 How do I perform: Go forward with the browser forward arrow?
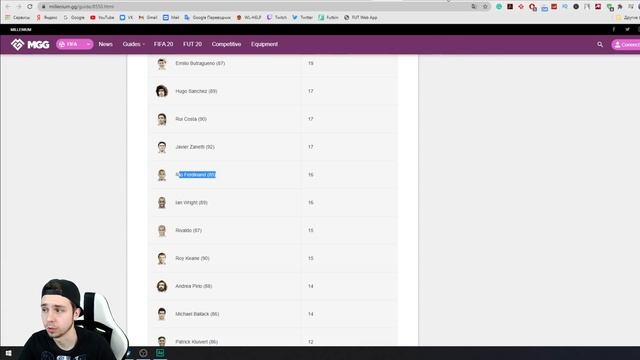click(19, 7)
